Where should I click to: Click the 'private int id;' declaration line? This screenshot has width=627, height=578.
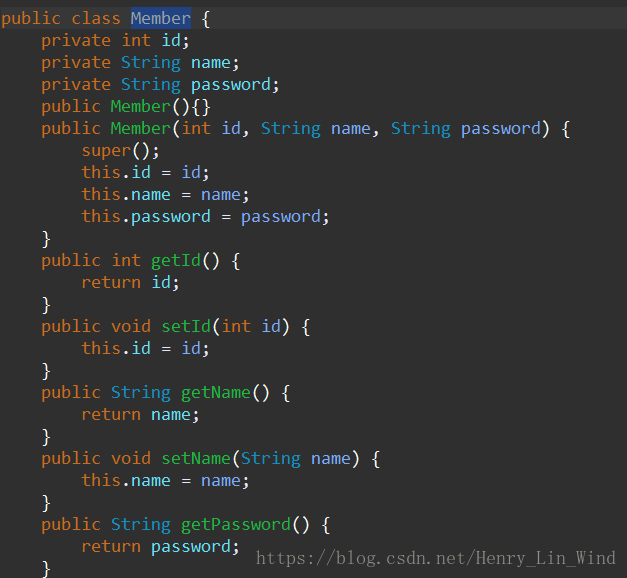115,40
